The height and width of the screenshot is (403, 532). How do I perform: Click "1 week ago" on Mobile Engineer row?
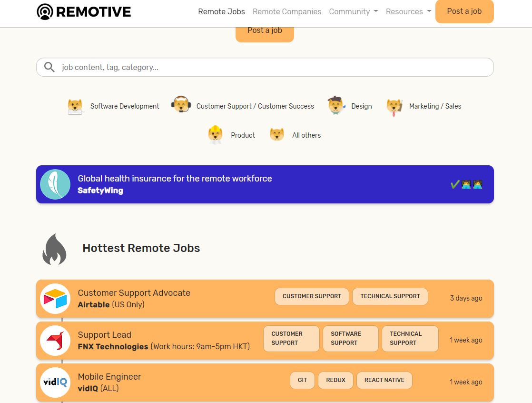click(x=466, y=383)
